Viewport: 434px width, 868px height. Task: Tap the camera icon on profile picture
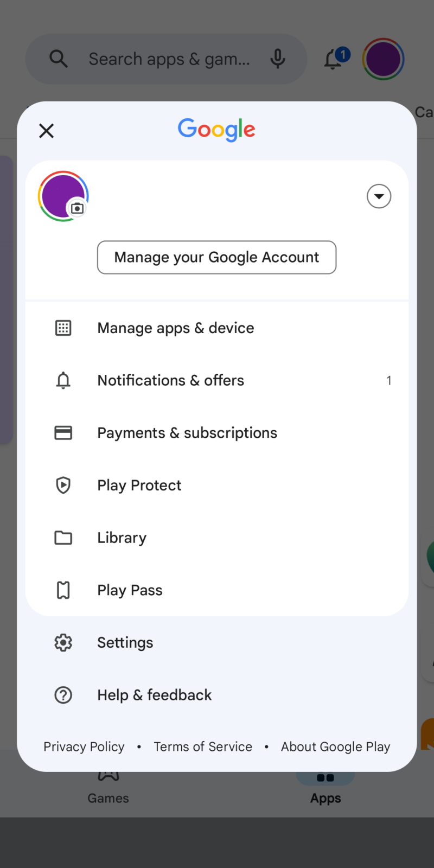point(78,208)
